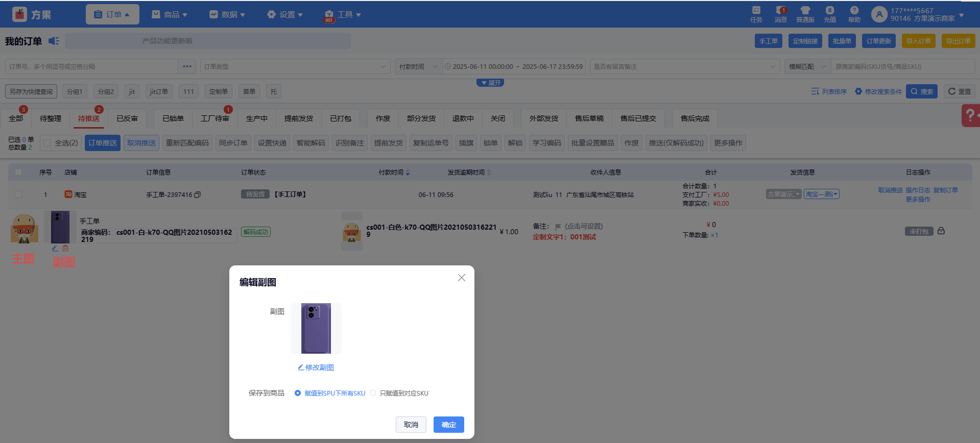Select the 赋值到SPU下所有SKU radio option
The height and width of the screenshot is (443, 980).
(x=298, y=393)
